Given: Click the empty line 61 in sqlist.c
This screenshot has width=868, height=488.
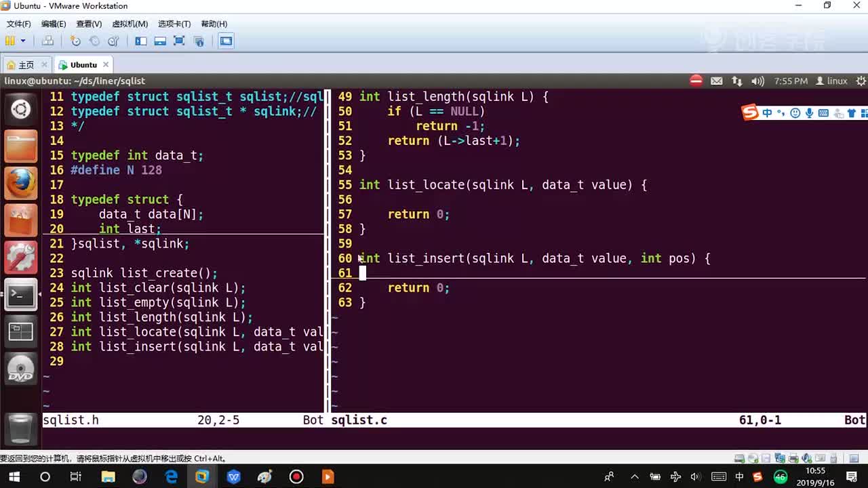Looking at the screenshot, I should pos(599,273).
